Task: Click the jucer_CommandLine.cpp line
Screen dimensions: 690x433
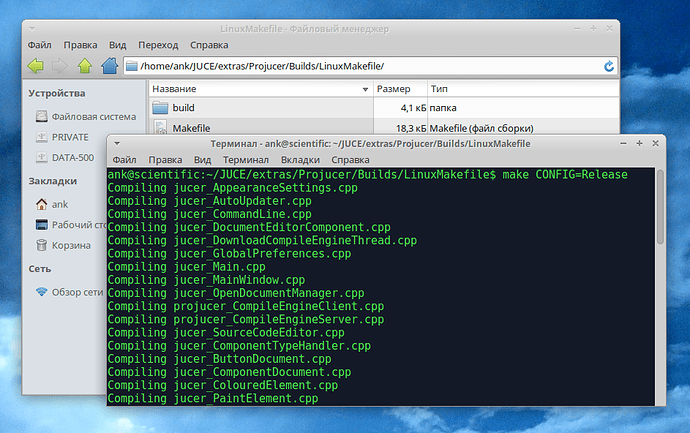Action: coord(209,214)
